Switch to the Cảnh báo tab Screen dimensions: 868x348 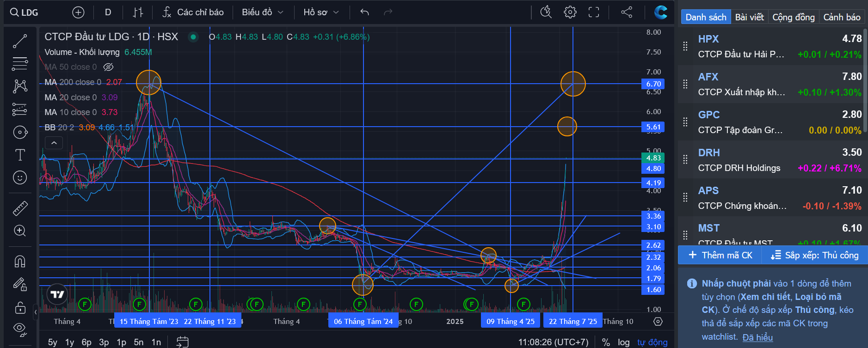pos(842,17)
